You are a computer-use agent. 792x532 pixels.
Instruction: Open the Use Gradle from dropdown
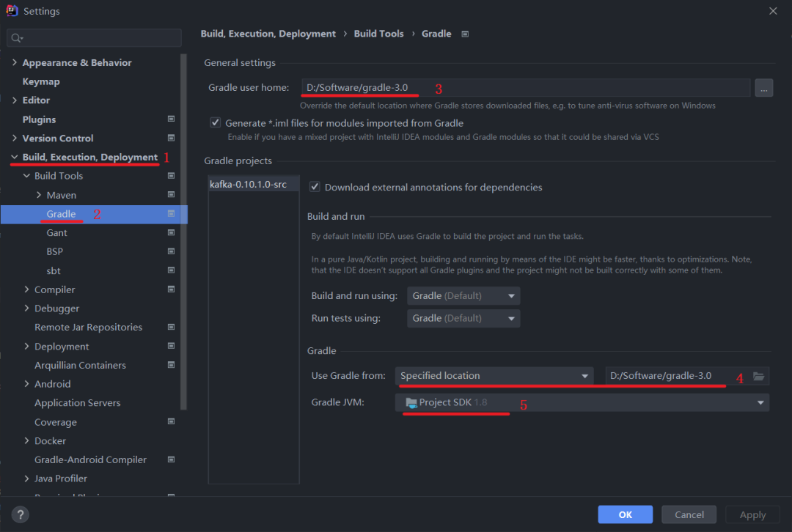(x=494, y=375)
